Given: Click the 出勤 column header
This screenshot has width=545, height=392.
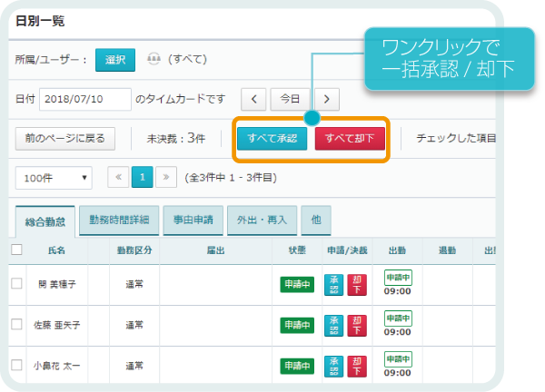Looking at the screenshot, I should tap(397, 250).
